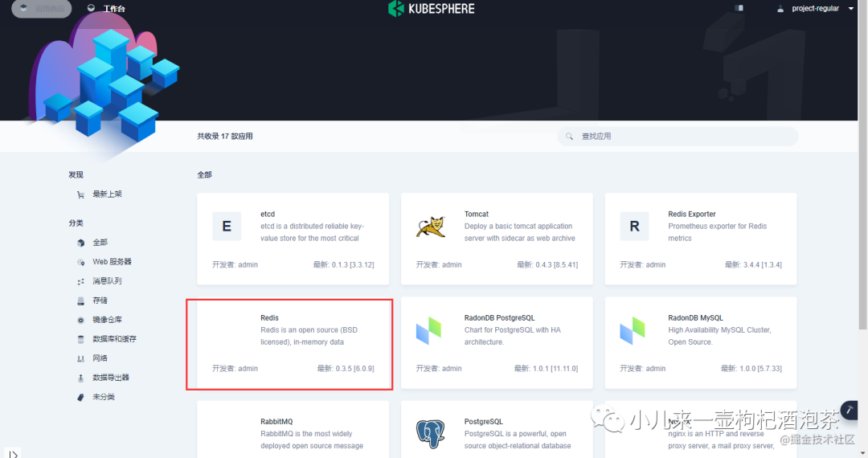The image size is (868, 458).
Task: Click the etcd E letter icon
Action: coord(227,227)
